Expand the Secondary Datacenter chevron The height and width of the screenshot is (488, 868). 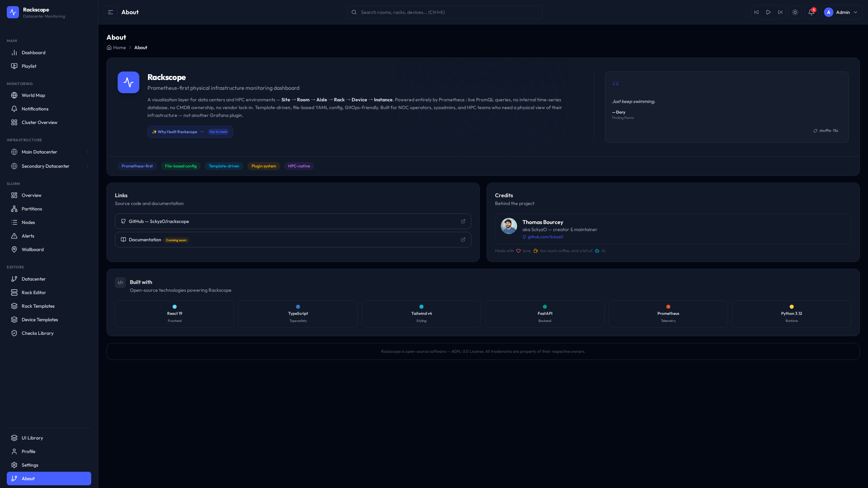tap(88, 166)
